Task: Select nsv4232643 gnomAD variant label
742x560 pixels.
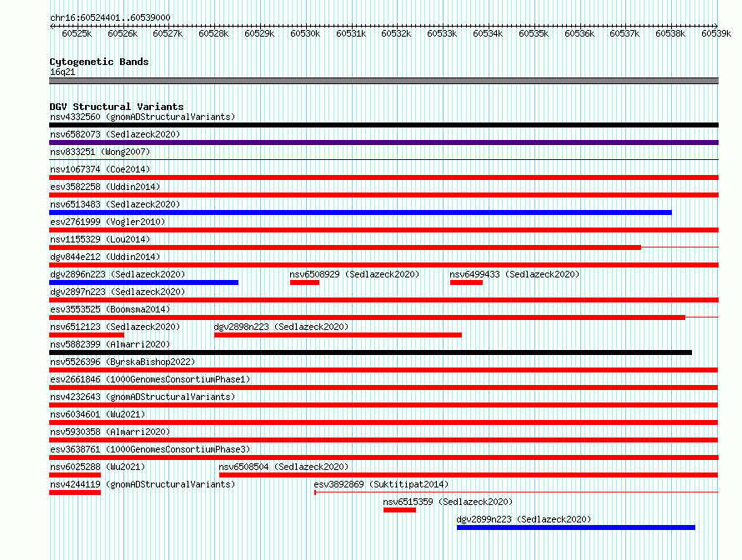Action: [143, 397]
